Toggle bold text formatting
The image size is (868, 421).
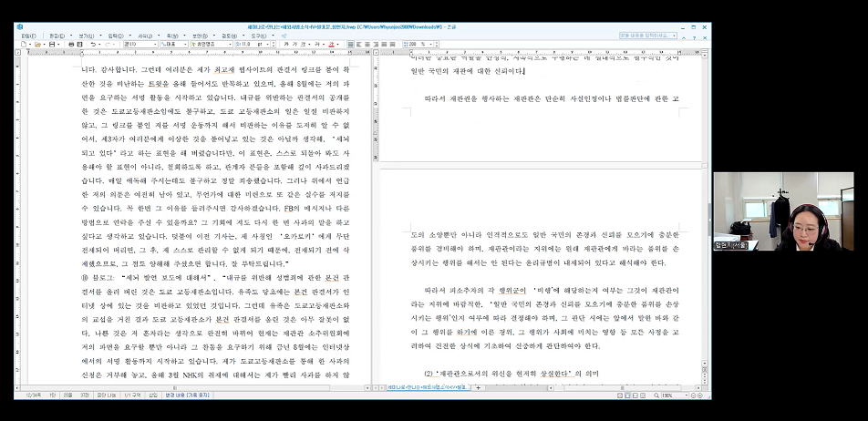pyautogui.click(x=286, y=45)
